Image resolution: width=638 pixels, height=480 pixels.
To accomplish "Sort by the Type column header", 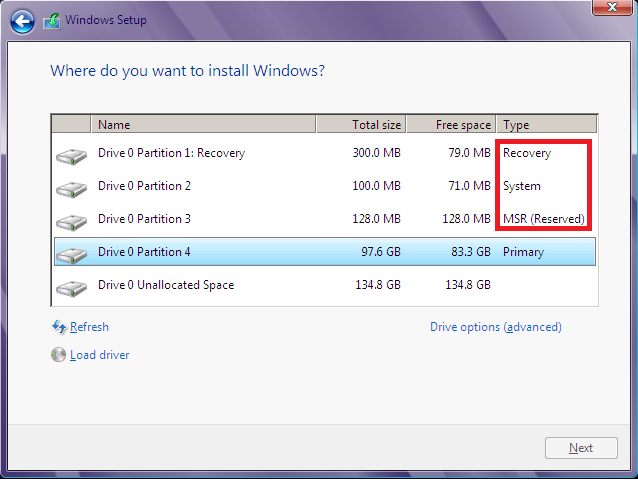I will click(546, 124).
